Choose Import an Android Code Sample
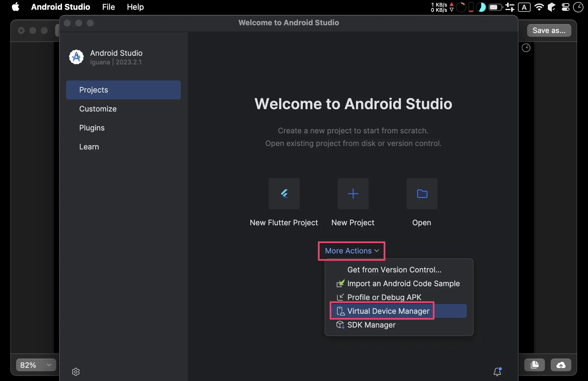Viewport: 588px width, 381px height. coord(399,283)
